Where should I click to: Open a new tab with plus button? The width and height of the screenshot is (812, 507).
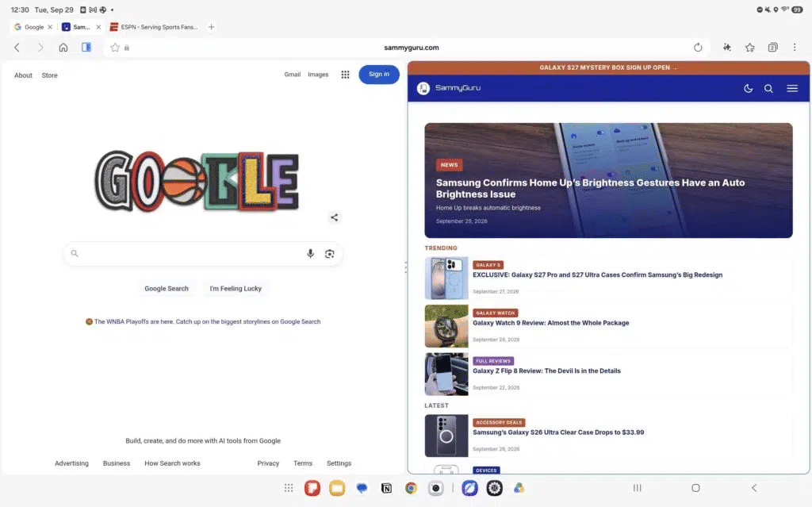pyautogui.click(x=211, y=27)
